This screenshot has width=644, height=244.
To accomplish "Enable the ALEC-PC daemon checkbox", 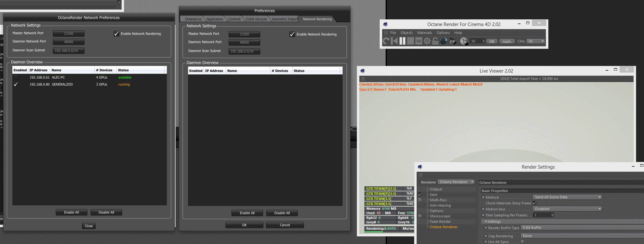I will click(x=16, y=77).
